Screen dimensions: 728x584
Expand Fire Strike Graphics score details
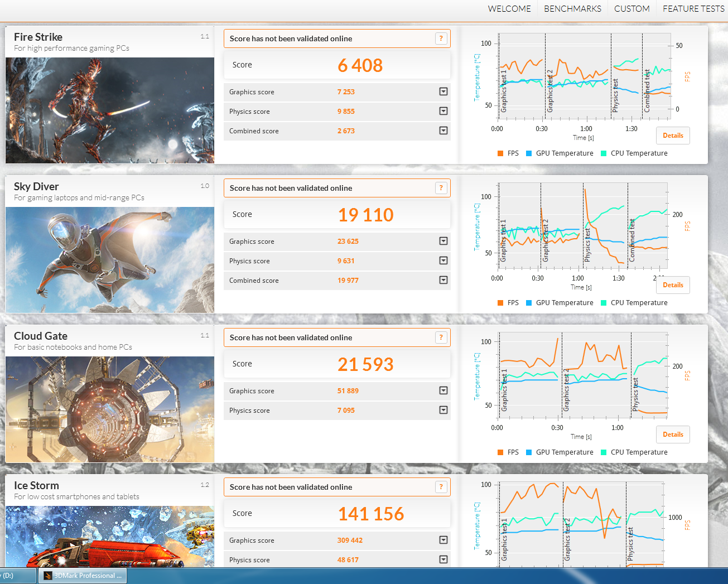pyautogui.click(x=443, y=91)
